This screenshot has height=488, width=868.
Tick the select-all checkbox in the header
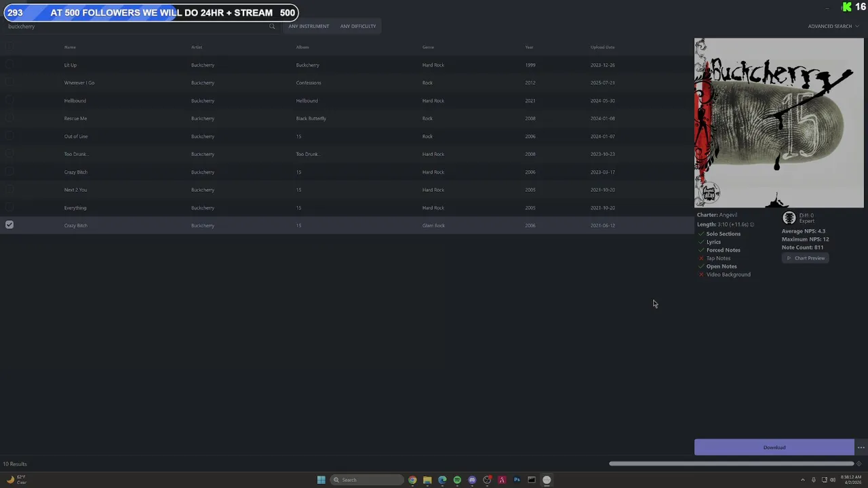click(9, 47)
